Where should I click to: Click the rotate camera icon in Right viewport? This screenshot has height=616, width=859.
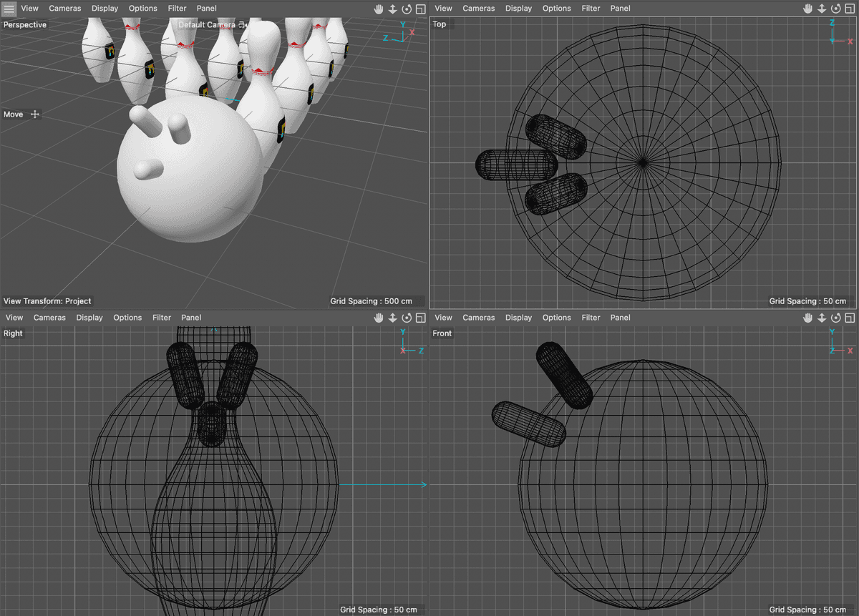pyautogui.click(x=407, y=318)
